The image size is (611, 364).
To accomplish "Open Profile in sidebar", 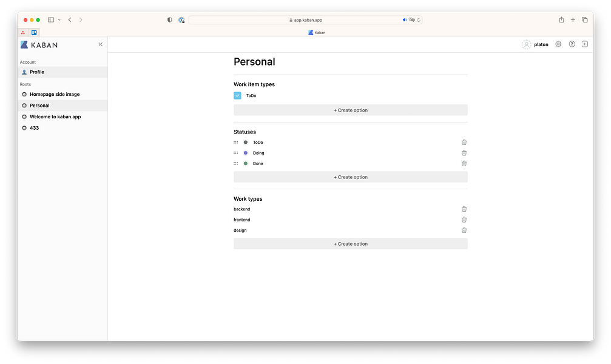I will tap(62, 72).
